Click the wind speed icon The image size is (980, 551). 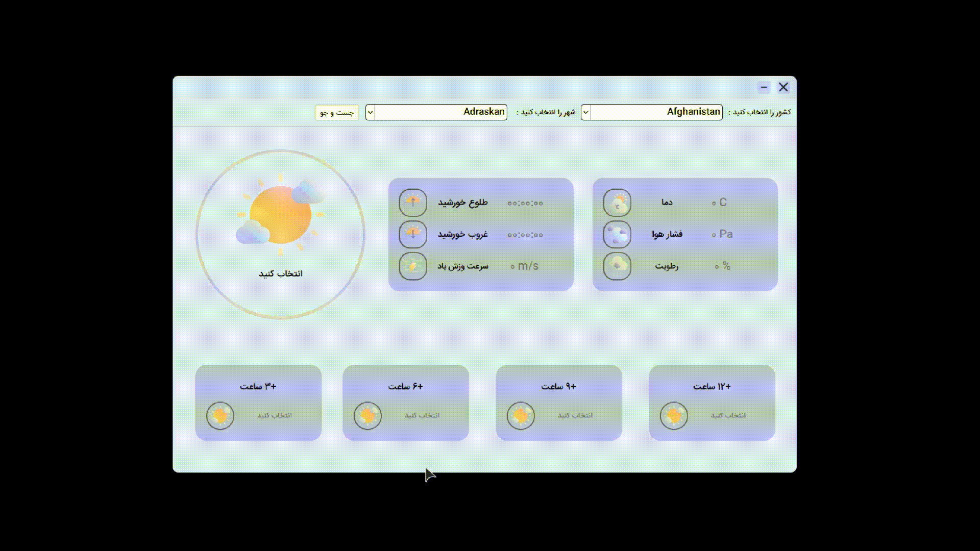point(413,266)
